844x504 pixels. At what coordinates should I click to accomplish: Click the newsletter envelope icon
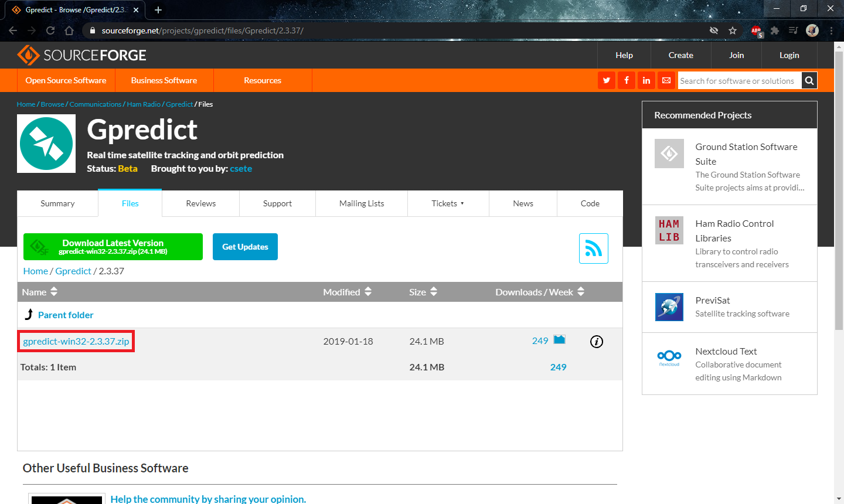click(666, 80)
